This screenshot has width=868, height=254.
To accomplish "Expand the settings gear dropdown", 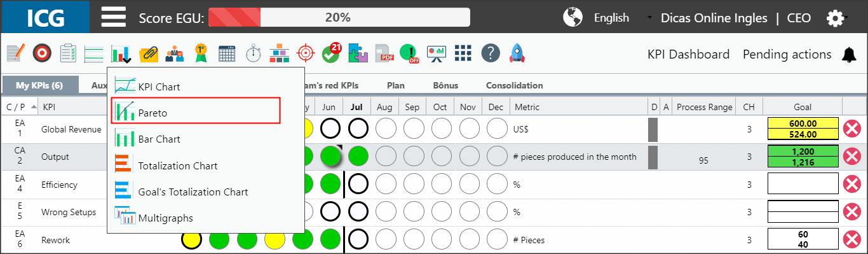I will (836, 18).
